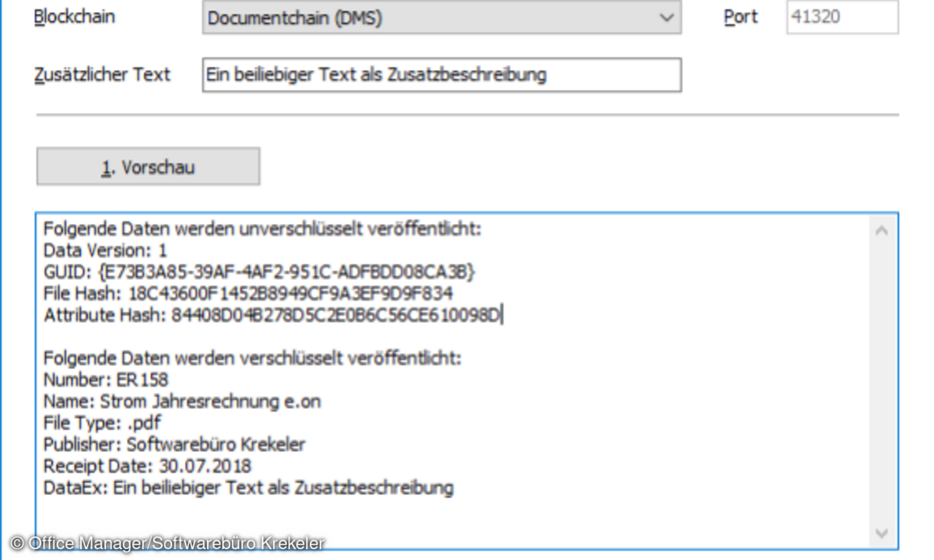Click the 1. Vorschau button

[148, 166]
